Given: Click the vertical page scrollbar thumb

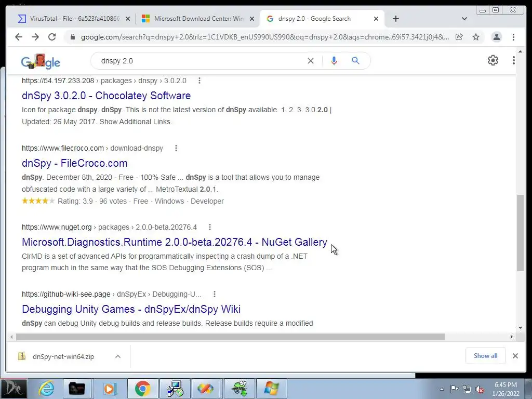Looking at the screenshot, I should pos(521,233).
